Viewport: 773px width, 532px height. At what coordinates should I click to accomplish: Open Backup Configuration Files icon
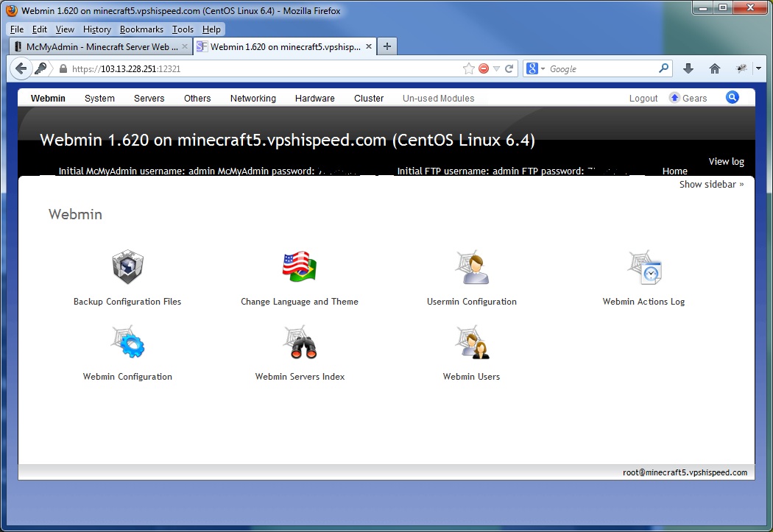tap(127, 266)
